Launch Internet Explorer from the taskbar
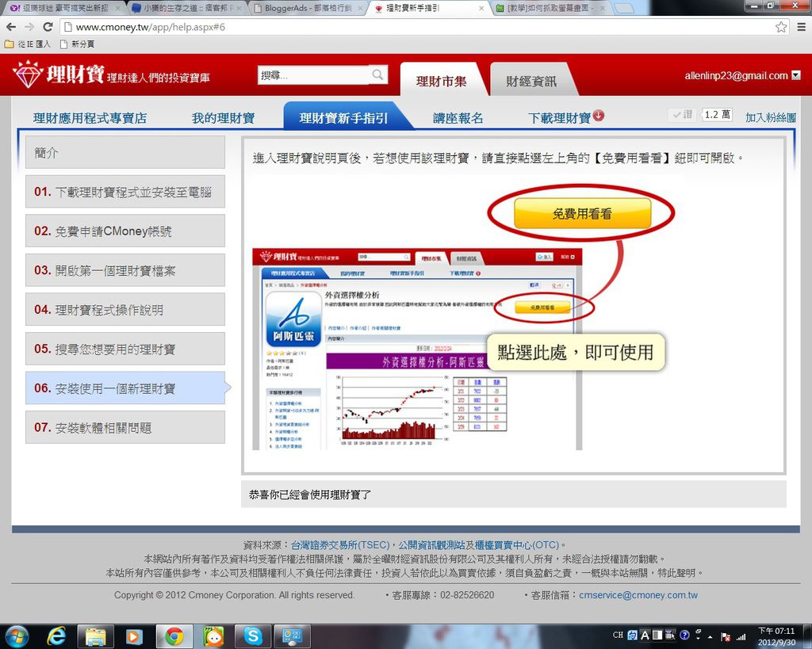 point(56,636)
